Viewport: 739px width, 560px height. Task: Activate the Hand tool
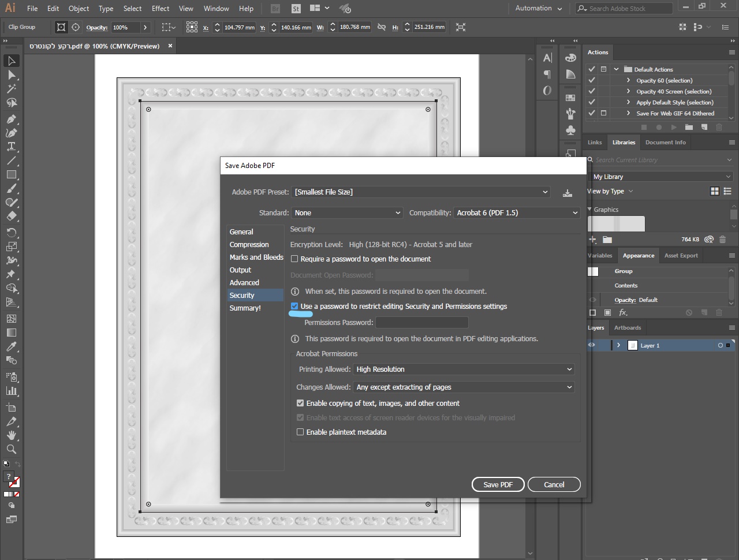(11, 435)
